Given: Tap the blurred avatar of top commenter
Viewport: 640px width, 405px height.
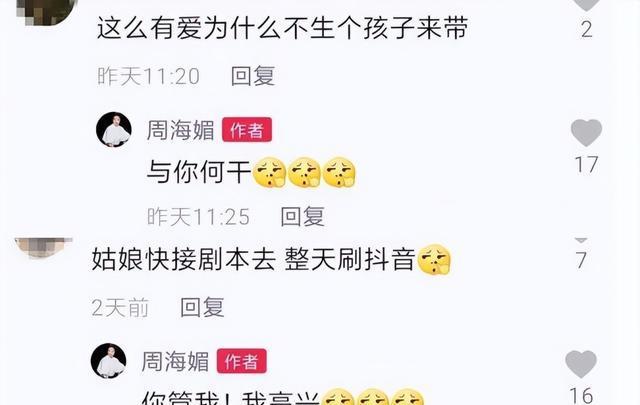Looking at the screenshot, I should click(x=47, y=12).
